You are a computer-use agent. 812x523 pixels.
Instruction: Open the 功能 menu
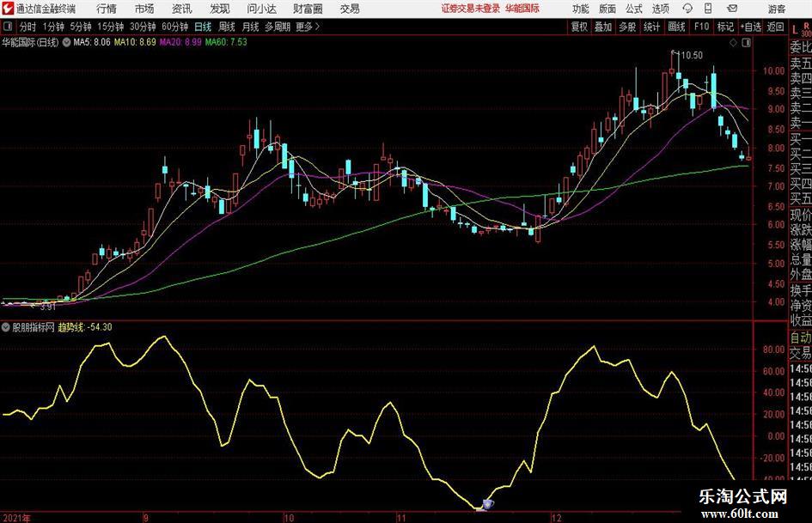[581, 9]
